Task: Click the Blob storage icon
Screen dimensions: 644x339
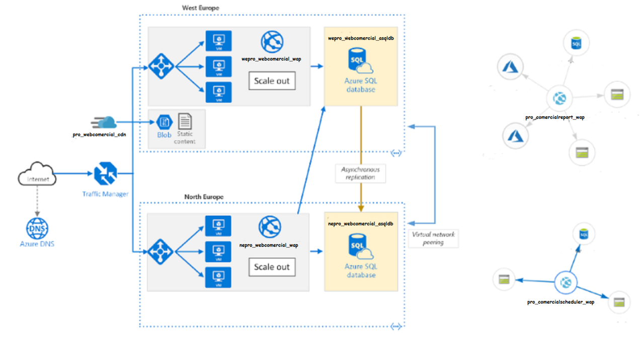Action: pyautogui.click(x=165, y=122)
